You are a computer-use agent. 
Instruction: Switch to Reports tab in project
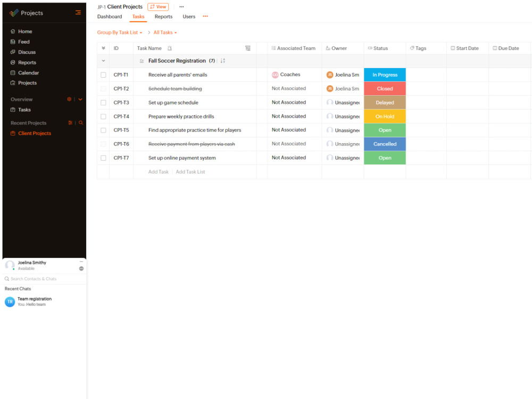[163, 16]
